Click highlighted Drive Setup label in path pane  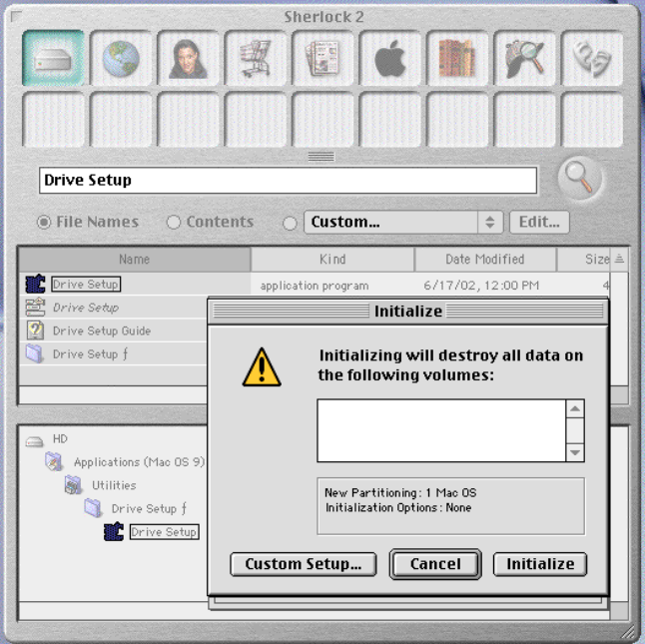pos(164,532)
